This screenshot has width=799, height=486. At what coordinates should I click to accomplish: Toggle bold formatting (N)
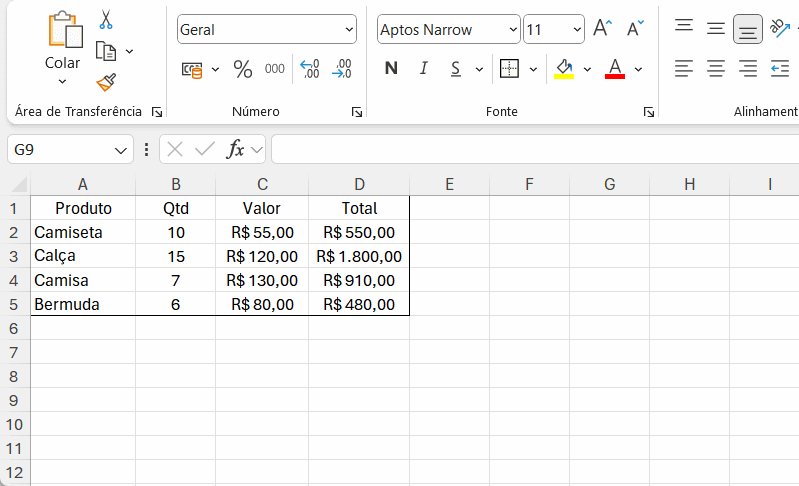click(x=391, y=69)
